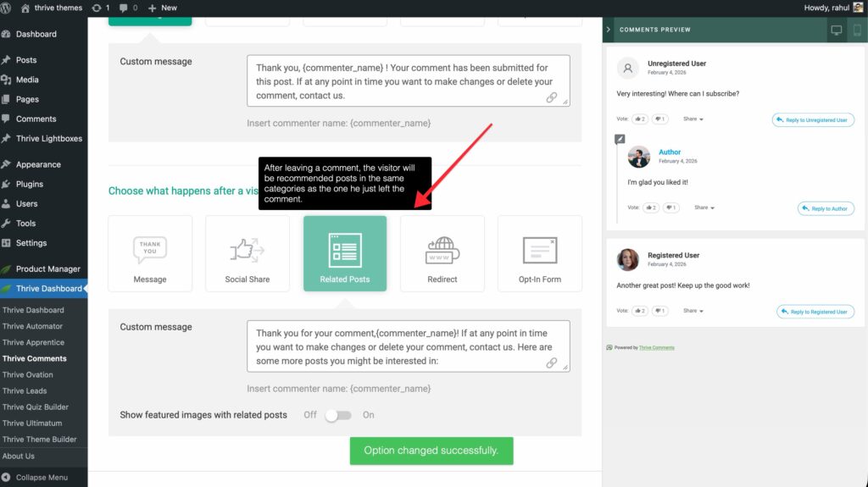Screen dimensions: 868x487
Task: Collapse the WordPress sidebar menu
Action: click(41, 478)
